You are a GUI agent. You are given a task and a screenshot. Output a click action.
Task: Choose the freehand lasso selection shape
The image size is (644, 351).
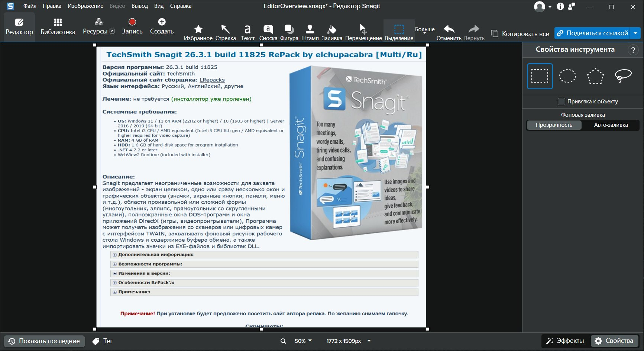[623, 76]
